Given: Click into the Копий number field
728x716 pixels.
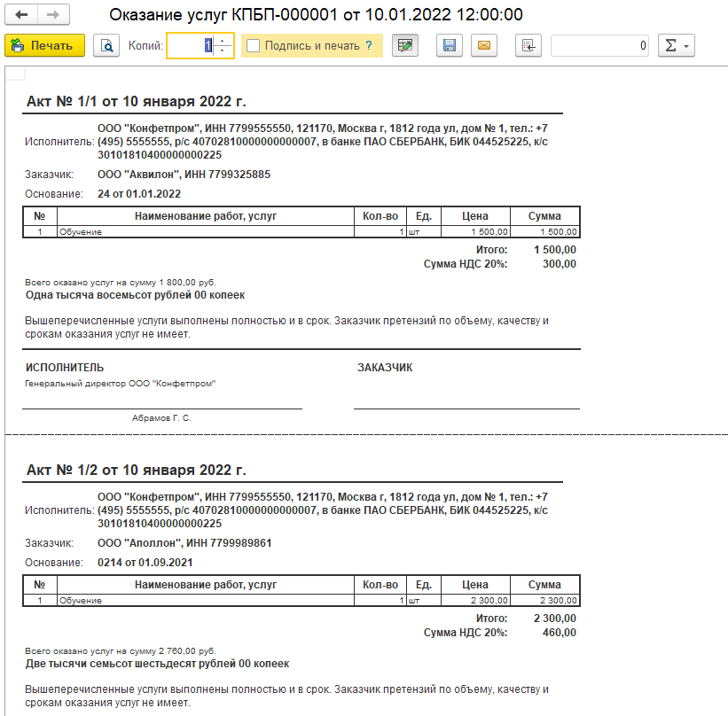Looking at the screenshot, I should coord(192,45).
